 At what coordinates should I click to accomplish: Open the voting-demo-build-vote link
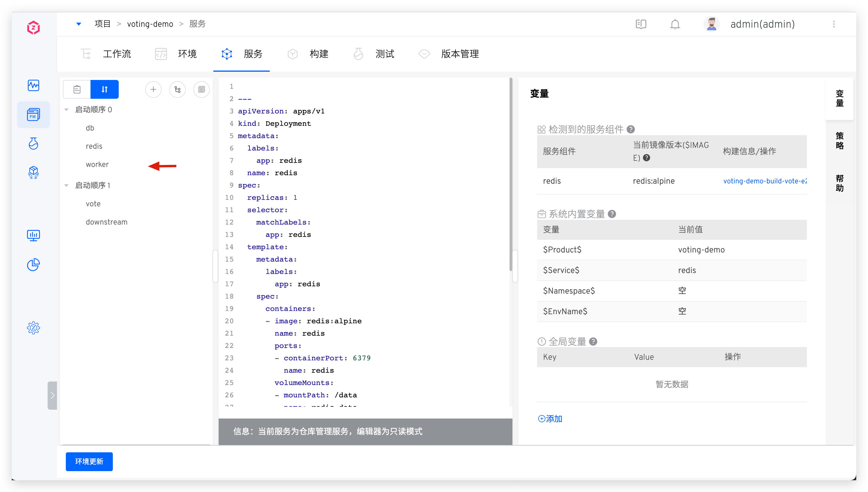(765, 181)
